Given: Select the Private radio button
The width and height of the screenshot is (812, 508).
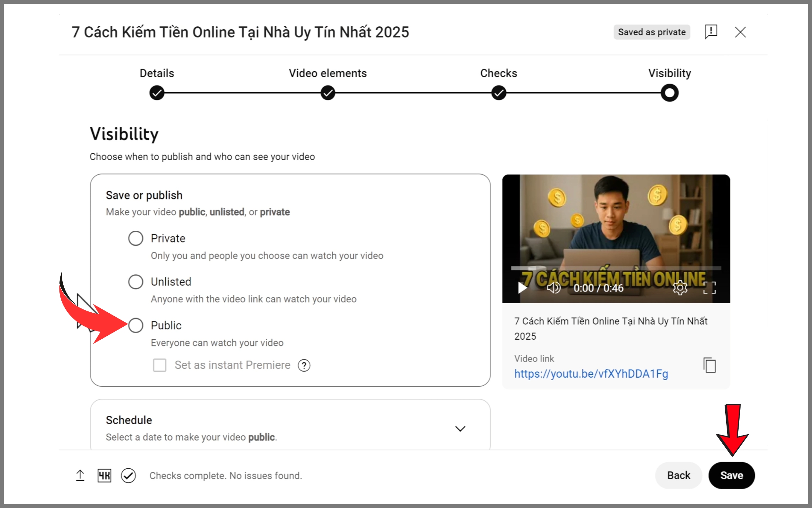Looking at the screenshot, I should click(x=136, y=238).
